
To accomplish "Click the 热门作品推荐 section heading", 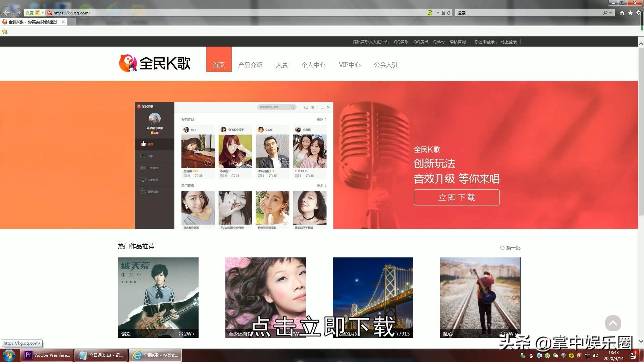I will [136, 246].
